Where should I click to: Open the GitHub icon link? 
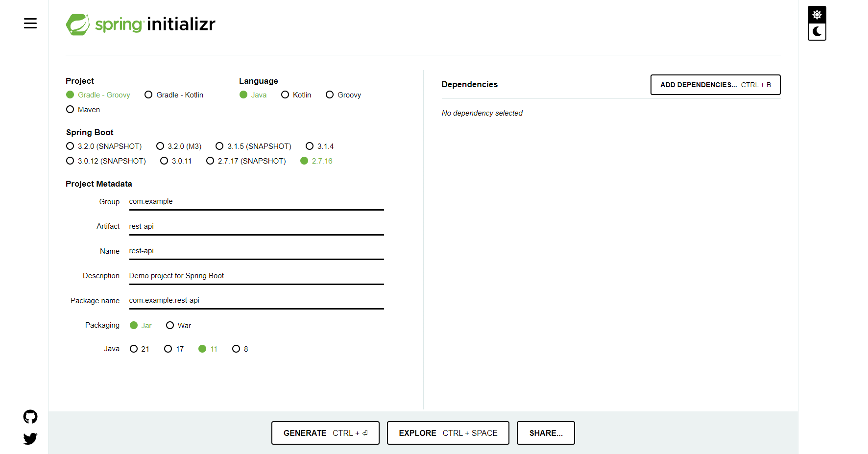(30, 417)
